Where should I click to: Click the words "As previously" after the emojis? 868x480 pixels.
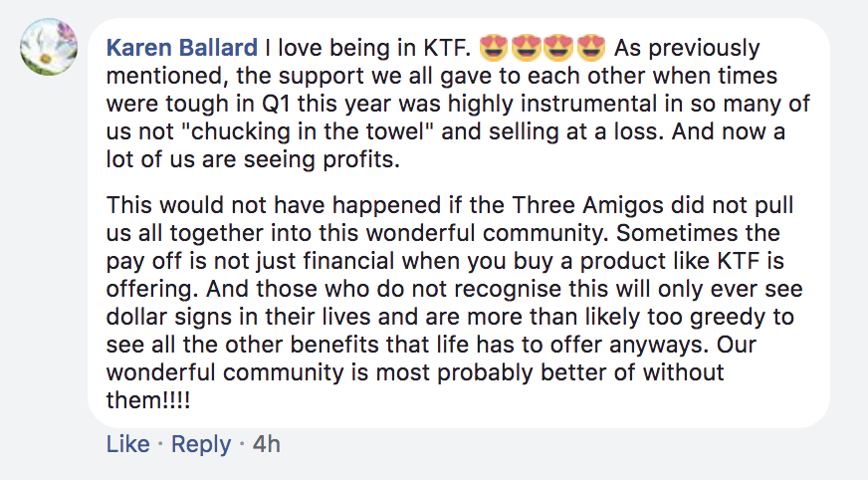[x=687, y=48]
